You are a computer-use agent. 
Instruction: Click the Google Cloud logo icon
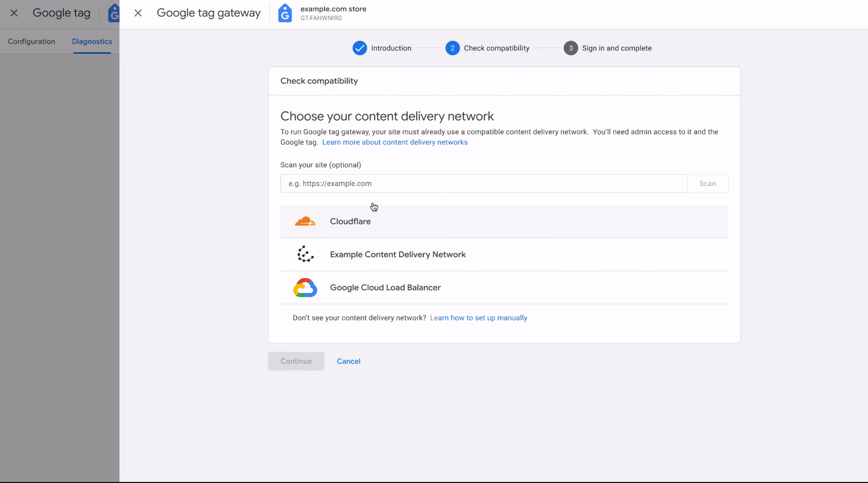coord(305,287)
